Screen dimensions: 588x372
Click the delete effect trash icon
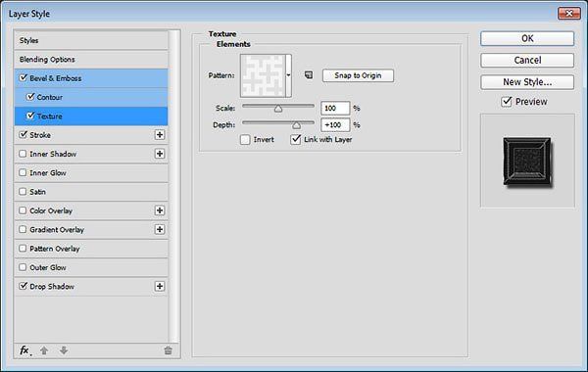coord(168,350)
